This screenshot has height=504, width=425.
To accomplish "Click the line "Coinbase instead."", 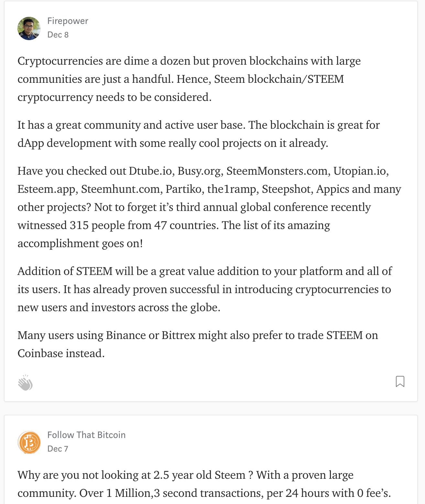I will [61, 354].
